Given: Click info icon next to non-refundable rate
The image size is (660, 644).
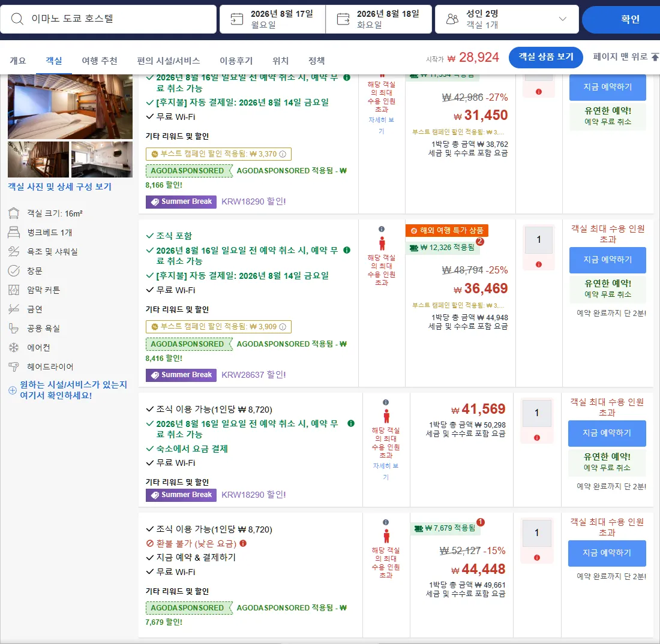Looking at the screenshot, I should [x=243, y=543].
